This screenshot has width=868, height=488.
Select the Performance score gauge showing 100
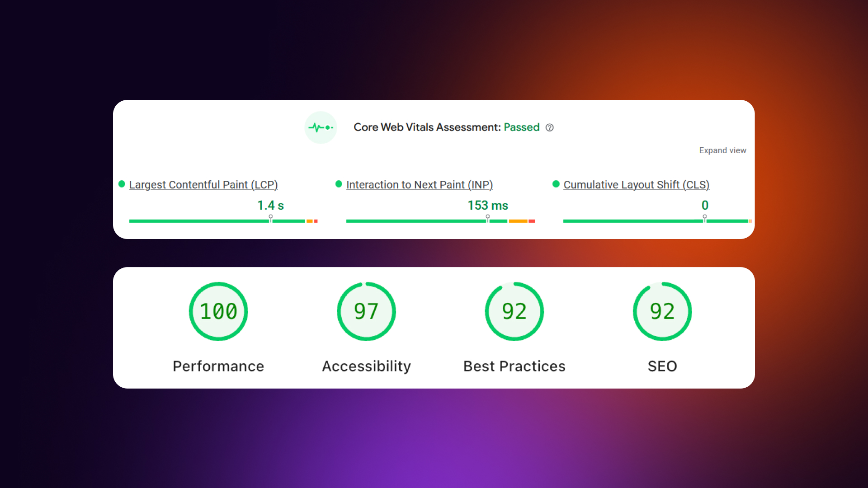click(218, 311)
